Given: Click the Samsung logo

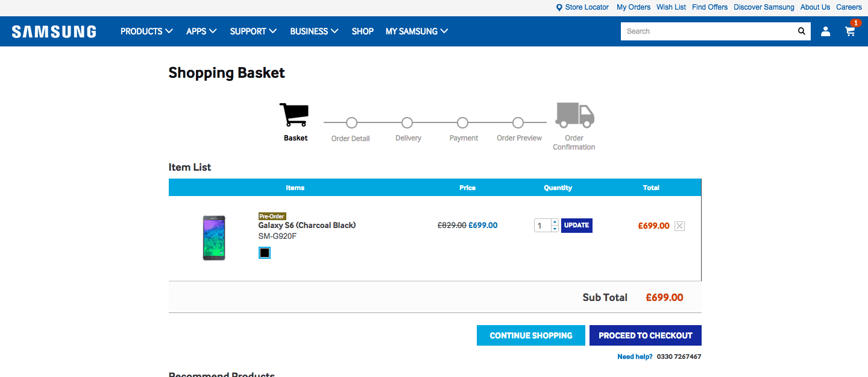Looking at the screenshot, I should coord(54,31).
